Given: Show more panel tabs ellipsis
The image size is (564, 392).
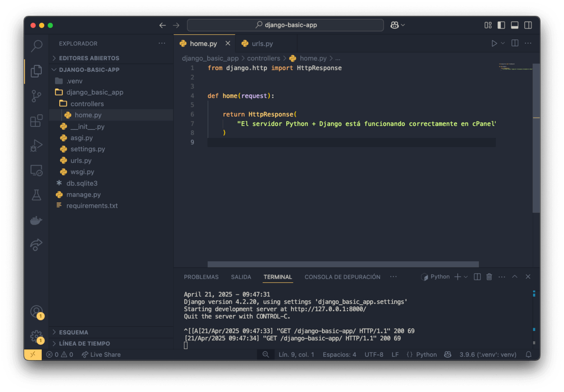Looking at the screenshot, I should 393,277.
